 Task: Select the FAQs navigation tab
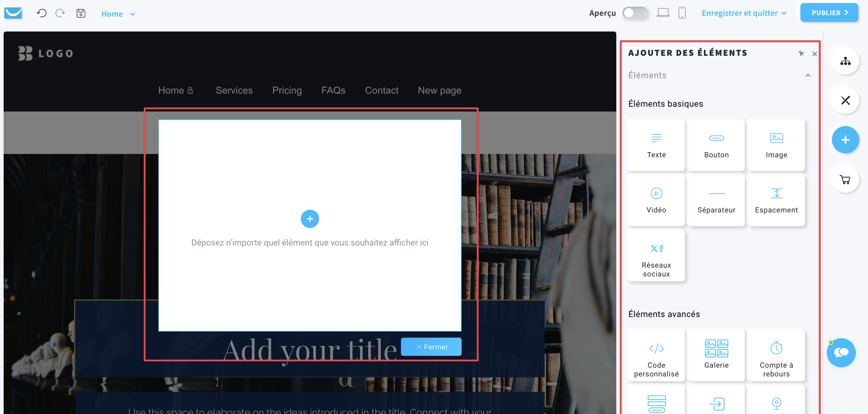pos(333,90)
